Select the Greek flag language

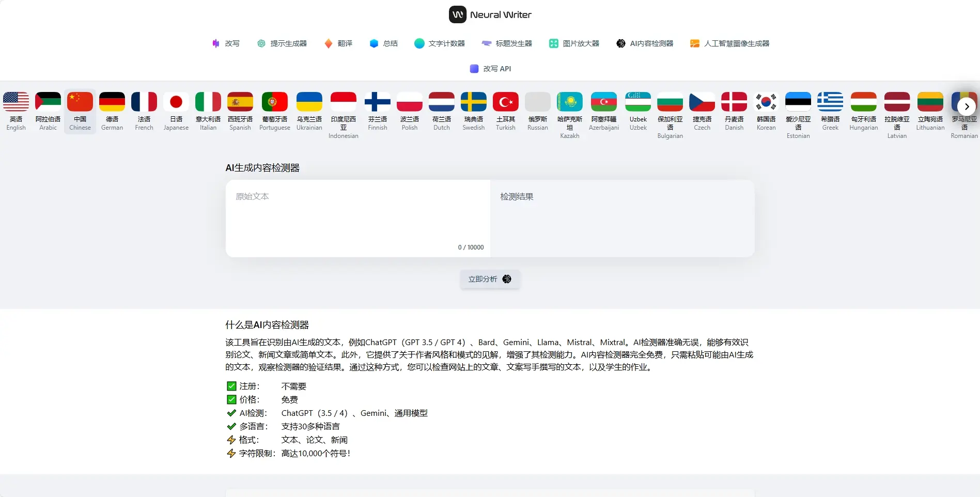pos(830,102)
